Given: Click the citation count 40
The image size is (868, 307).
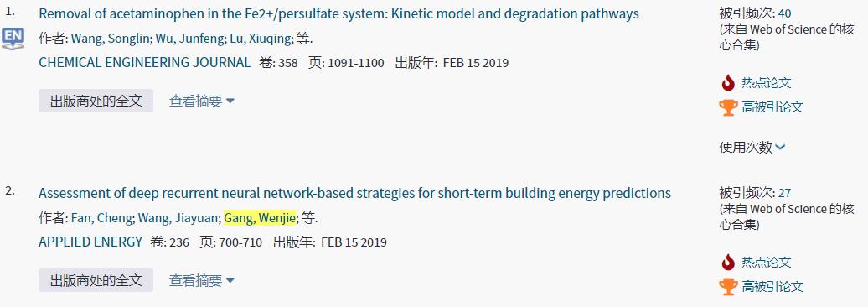Looking at the screenshot, I should click(786, 14).
